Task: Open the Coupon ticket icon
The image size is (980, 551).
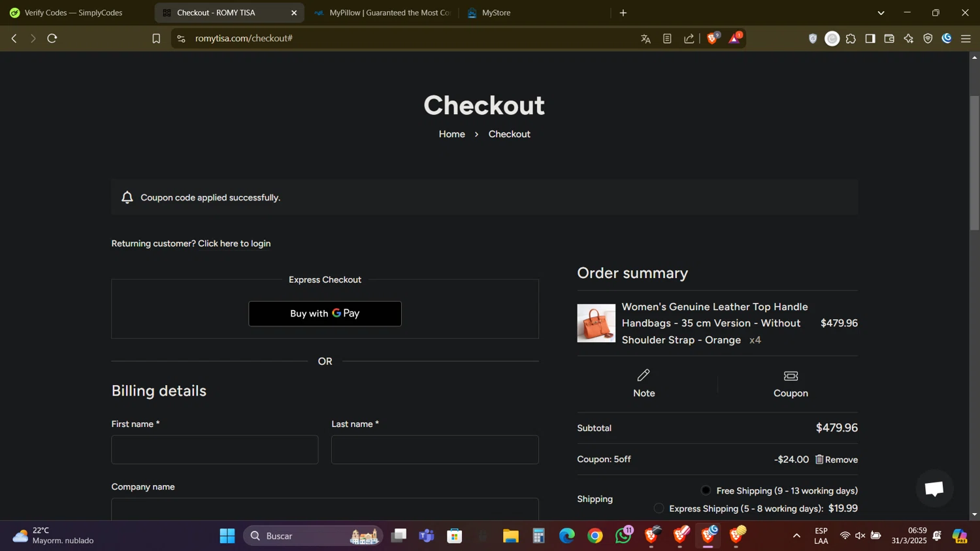Action: tap(791, 375)
